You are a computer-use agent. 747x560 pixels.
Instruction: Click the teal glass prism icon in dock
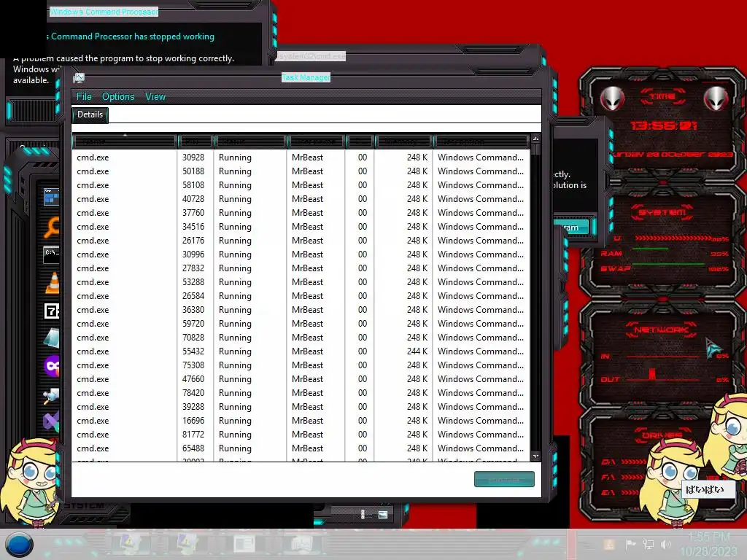click(52, 337)
